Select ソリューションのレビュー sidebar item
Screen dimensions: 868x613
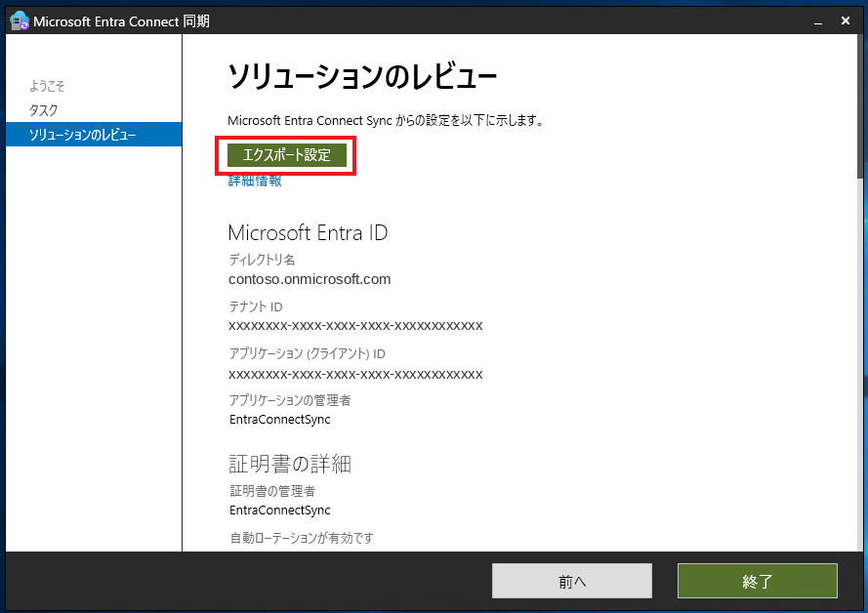coord(94,135)
